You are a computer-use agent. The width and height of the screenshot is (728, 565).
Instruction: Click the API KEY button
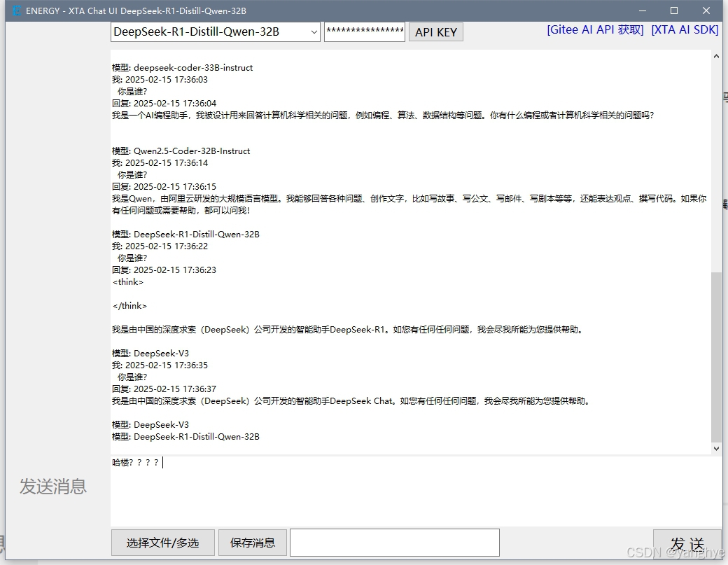tap(436, 32)
